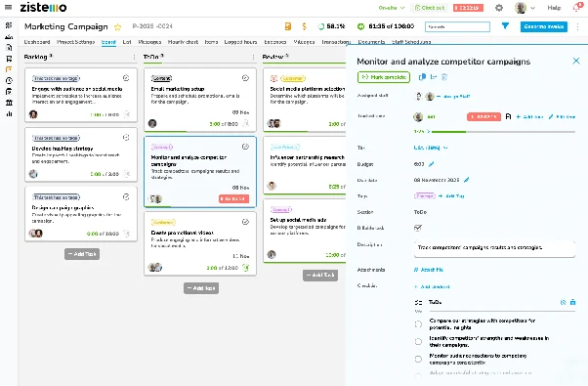Click the Mark complete button

(384, 77)
